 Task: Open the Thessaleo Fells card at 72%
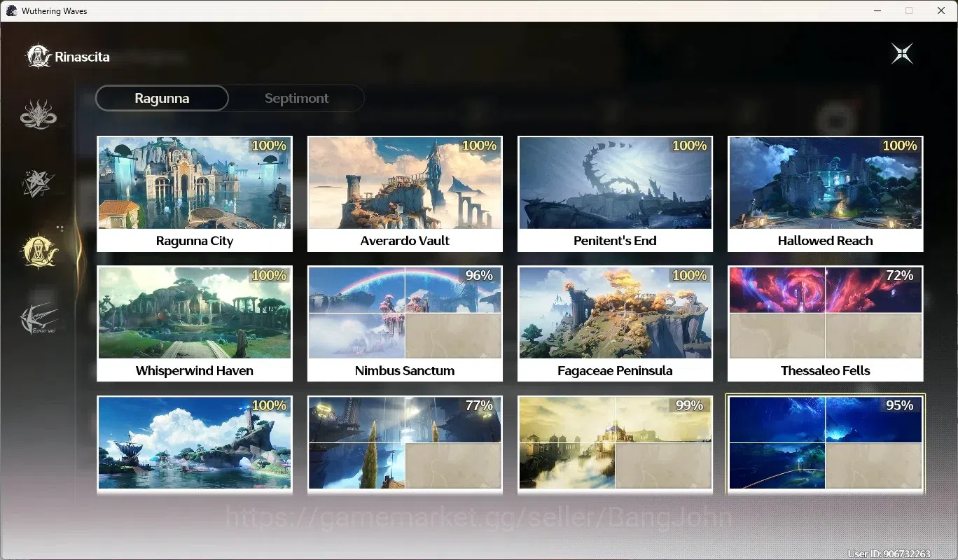pos(826,323)
